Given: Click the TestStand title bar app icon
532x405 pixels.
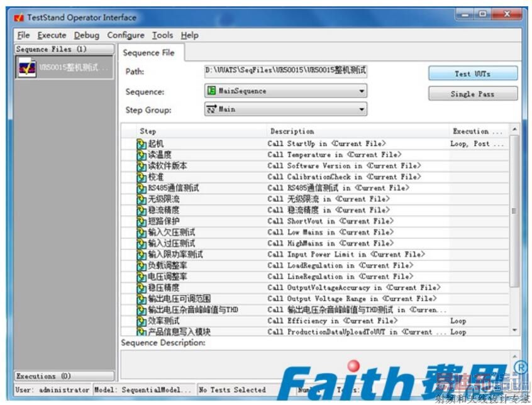Looking at the screenshot, I should click(x=19, y=18).
